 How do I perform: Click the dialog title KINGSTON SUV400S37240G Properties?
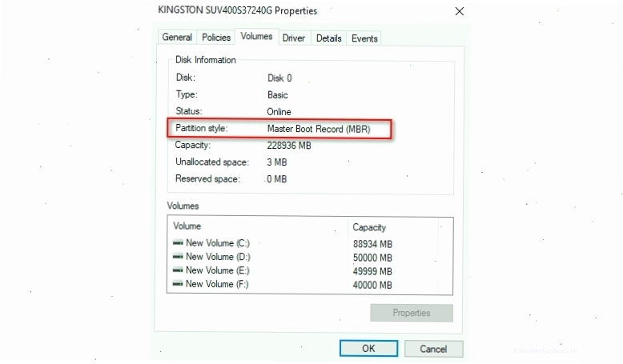pyautogui.click(x=238, y=10)
